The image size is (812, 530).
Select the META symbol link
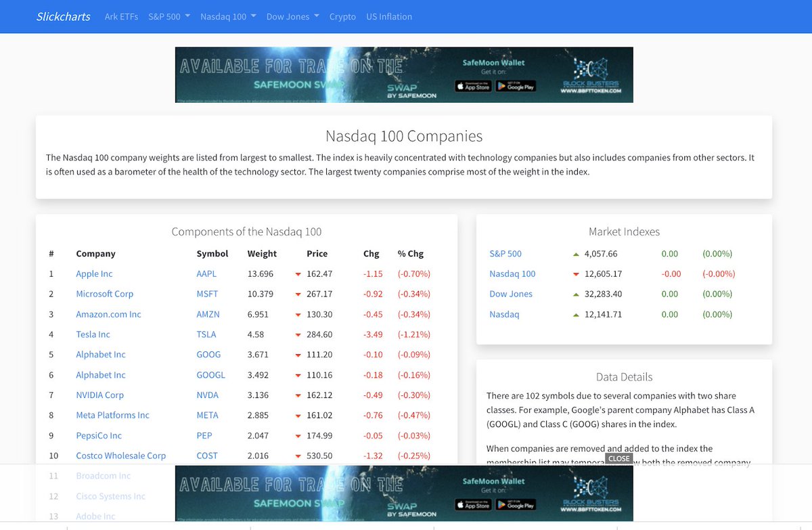coord(207,416)
